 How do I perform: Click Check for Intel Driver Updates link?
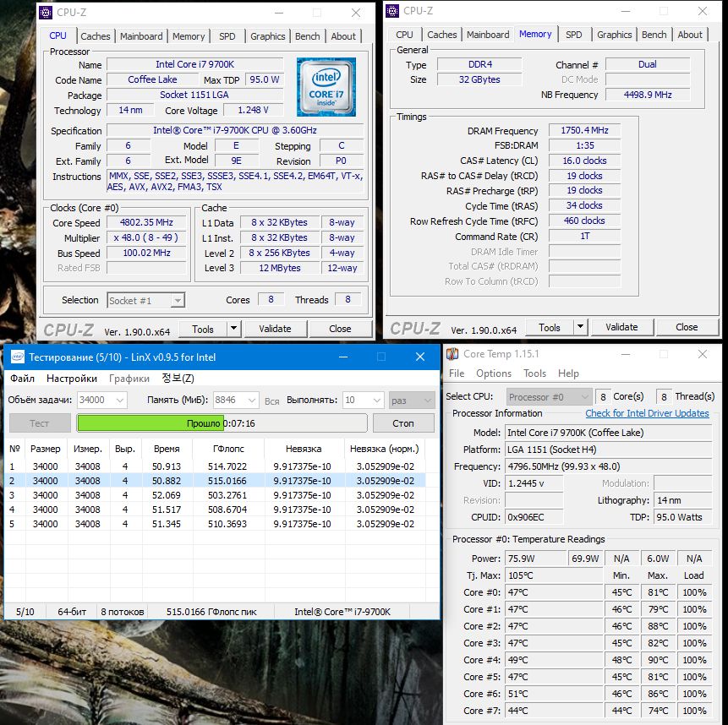click(x=647, y=413)
